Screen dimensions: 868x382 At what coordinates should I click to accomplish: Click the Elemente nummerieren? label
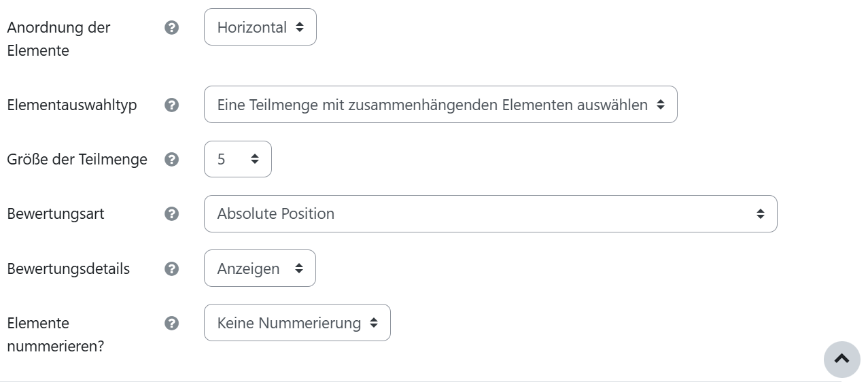pyautogui.click(x=56, y=334)
